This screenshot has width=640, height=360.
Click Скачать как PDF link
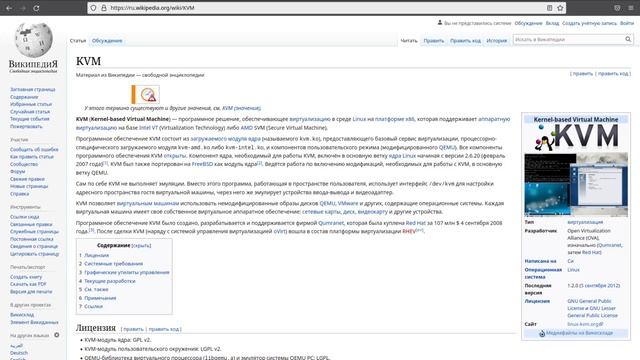click(x=28, y=284)
